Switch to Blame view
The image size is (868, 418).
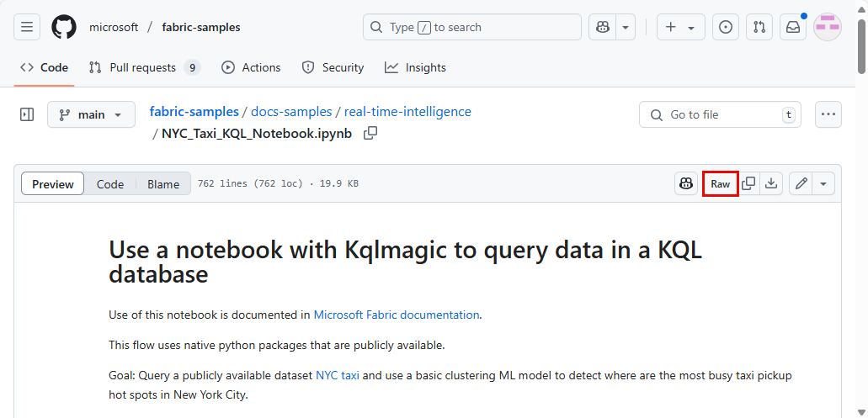coord(163,184)
